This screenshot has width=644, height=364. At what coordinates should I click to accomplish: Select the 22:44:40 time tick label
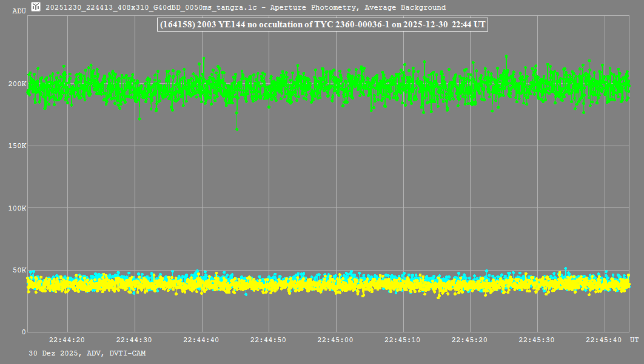click(x=201, y=340)
